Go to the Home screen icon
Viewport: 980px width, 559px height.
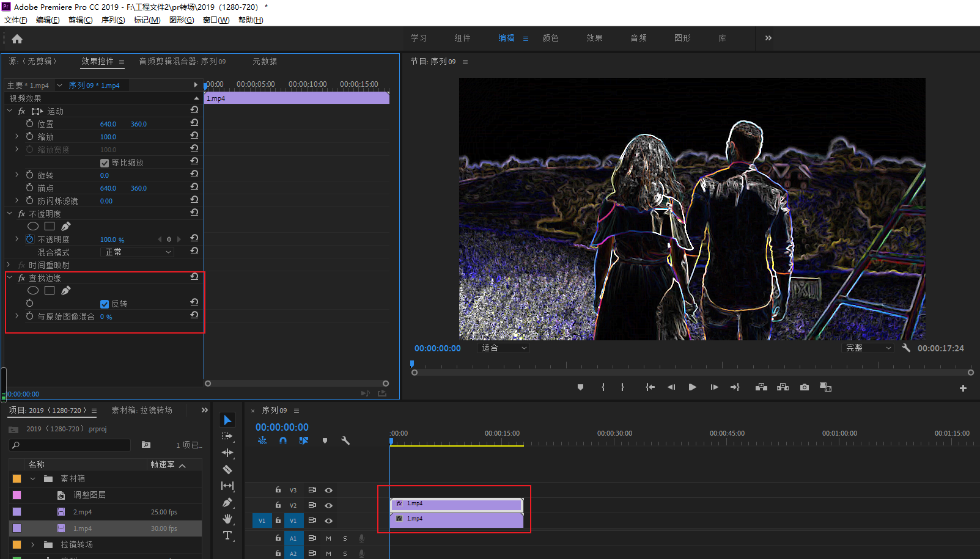[17, 39]
